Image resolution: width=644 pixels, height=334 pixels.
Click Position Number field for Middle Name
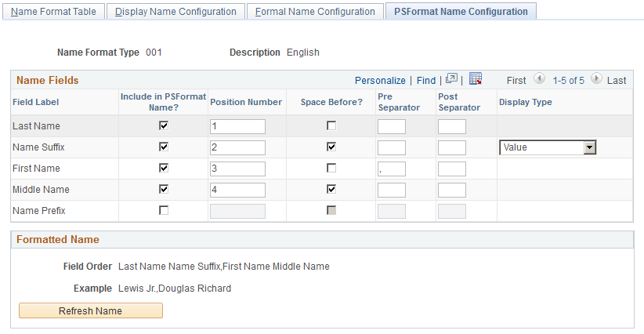[238, 190]
